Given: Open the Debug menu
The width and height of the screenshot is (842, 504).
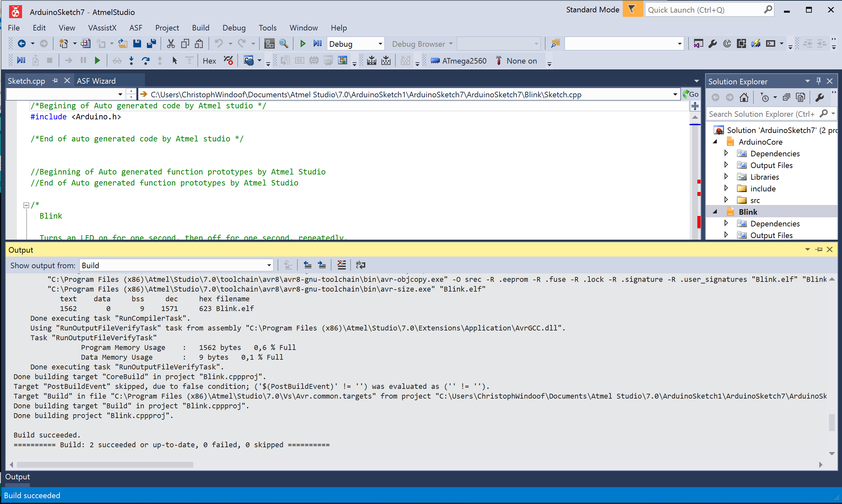Looking at the screenshot, I should 234,28.
